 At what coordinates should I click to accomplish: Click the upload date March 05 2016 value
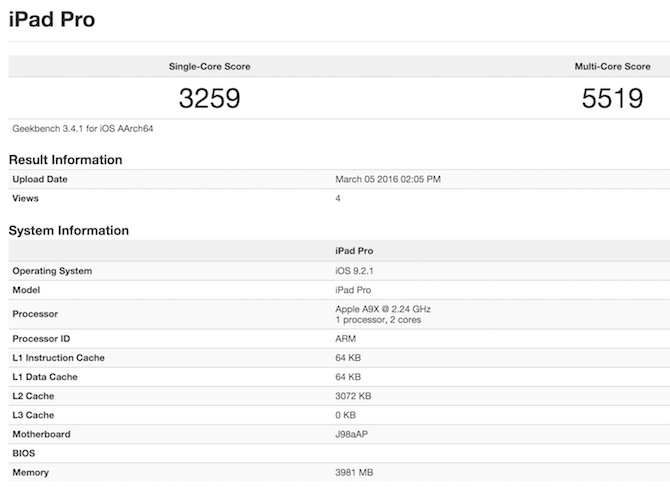pyautogui.click(x=387, y=179)
